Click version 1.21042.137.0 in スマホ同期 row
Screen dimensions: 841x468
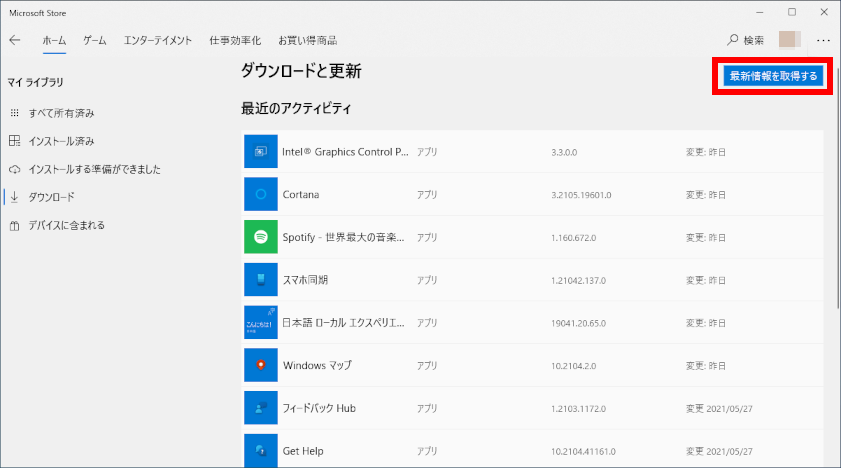point(578,280)
